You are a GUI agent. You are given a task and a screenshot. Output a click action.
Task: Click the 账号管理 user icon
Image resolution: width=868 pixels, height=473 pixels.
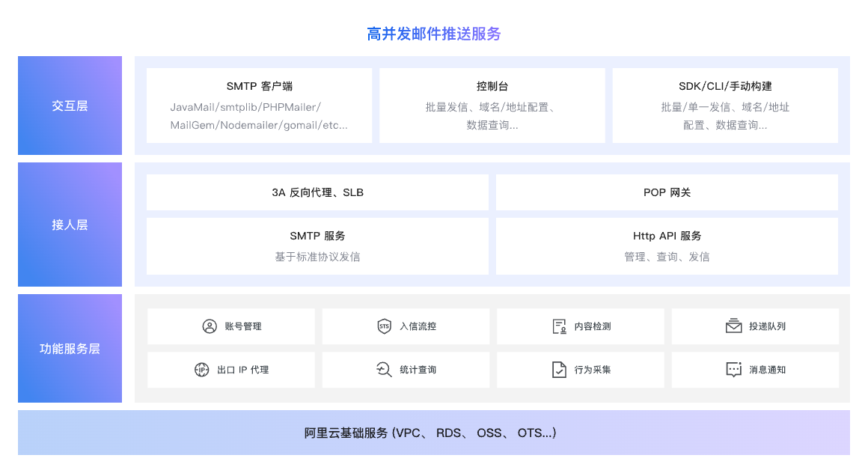point(210,326)
